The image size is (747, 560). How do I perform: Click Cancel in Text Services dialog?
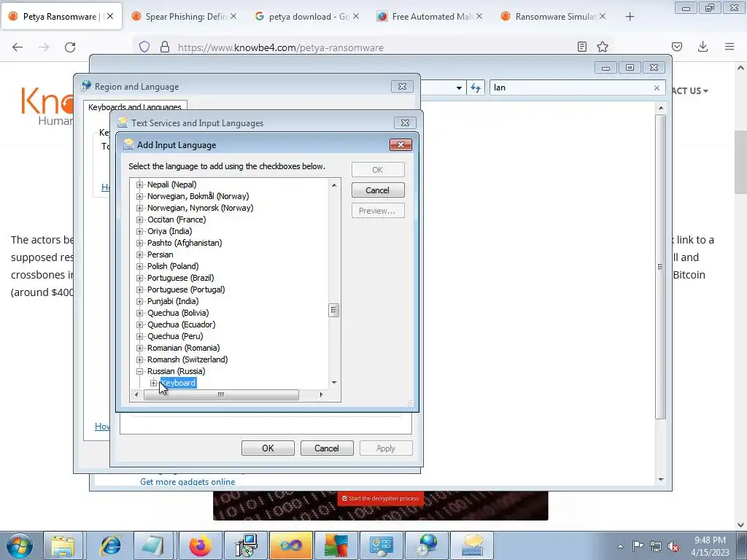tap(327, 448)
